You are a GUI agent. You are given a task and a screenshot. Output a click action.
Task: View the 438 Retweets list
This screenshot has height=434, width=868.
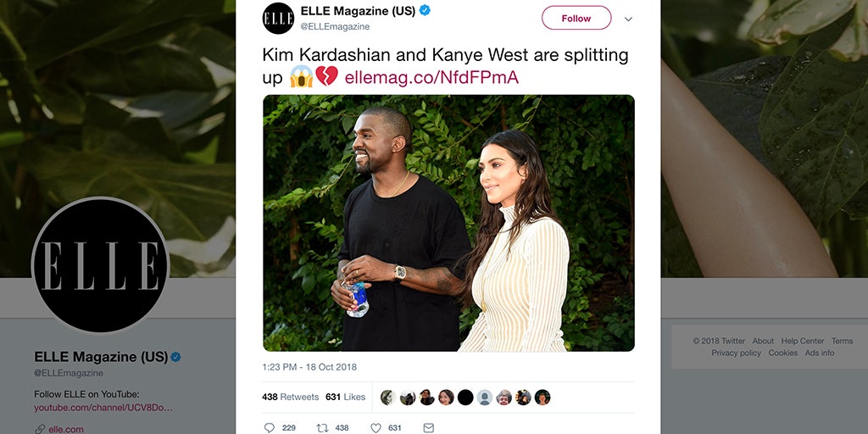291,397
